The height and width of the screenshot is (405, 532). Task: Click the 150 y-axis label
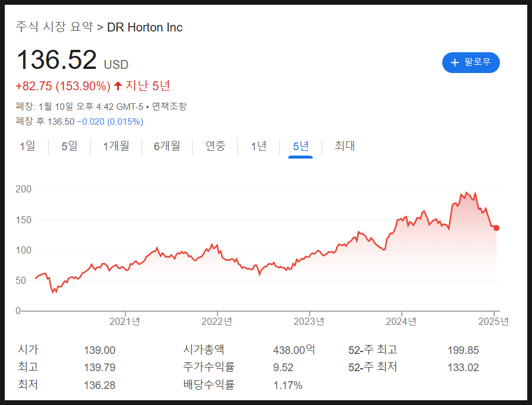(23, 220)
